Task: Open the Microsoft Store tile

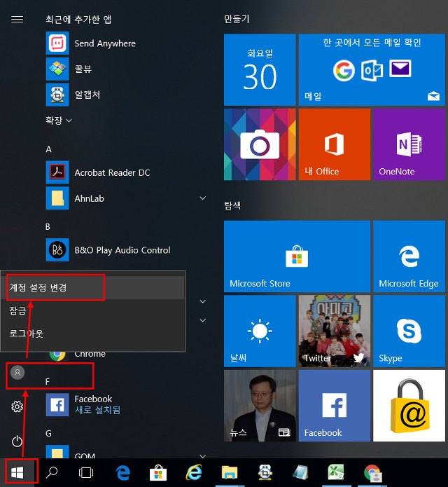Action: [x=297, y=256]
